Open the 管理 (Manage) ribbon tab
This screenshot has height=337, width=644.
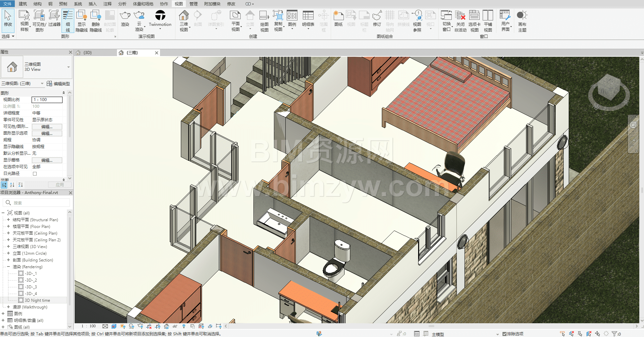(x=193, y=4)
